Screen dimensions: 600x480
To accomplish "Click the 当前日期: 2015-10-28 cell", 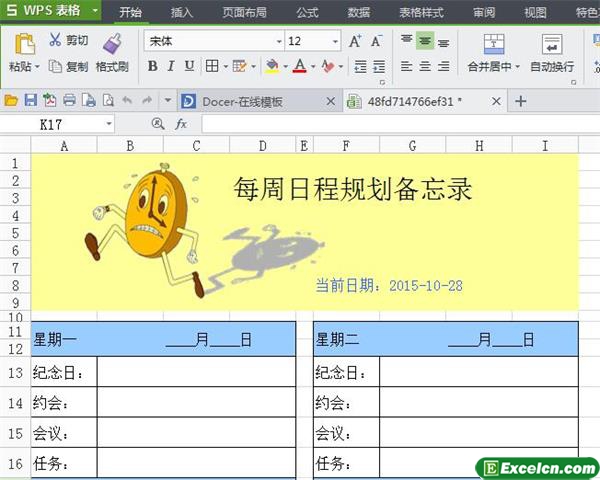I will tap(389, 286).
